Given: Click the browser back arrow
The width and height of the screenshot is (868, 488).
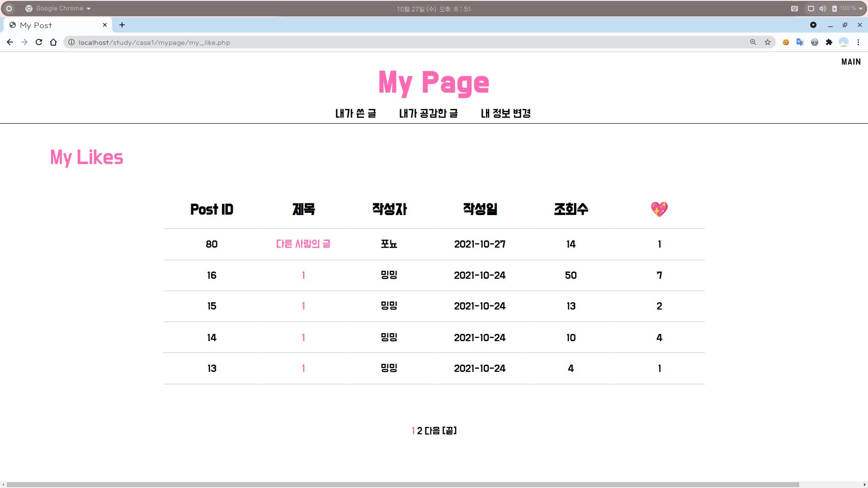Looking at the screenshot, I should pos(10,42).
